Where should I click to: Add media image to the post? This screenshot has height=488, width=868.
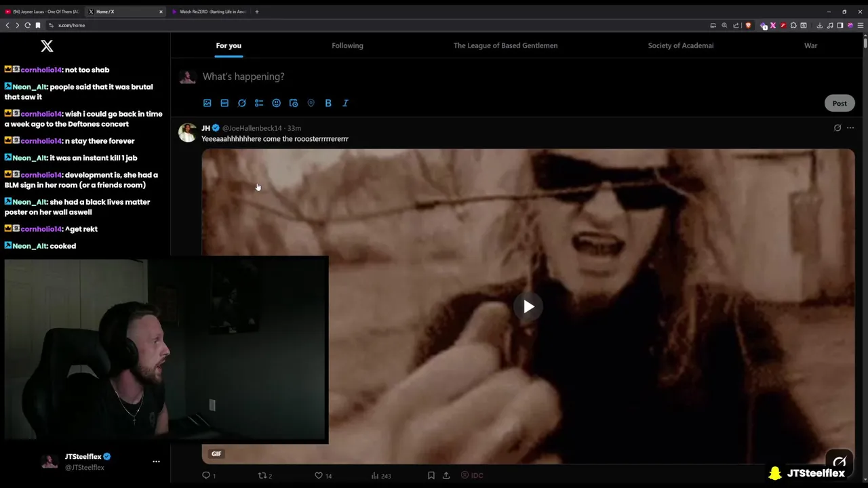click(x=208, y=103)
